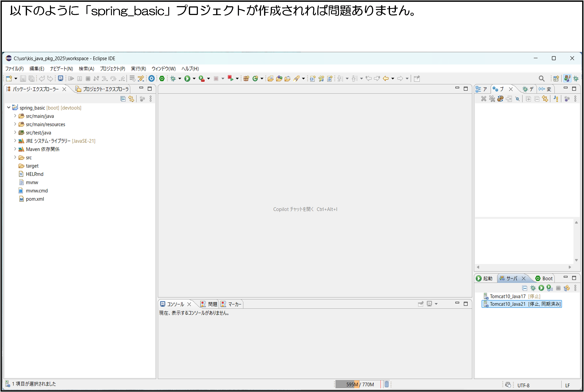The height and width of the screenshot is (392, 584).
Task: Run garbage collector trash icon
Action: coord(387,384)
